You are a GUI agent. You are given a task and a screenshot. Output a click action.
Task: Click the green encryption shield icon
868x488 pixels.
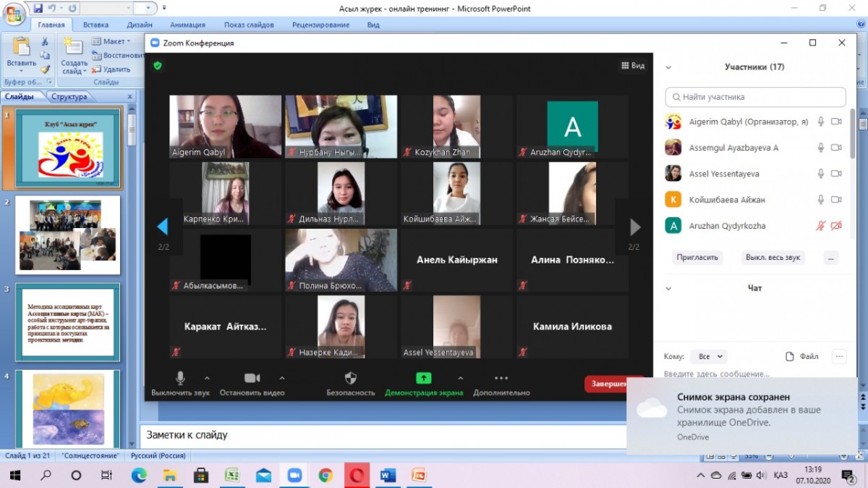(x=158, y=65)
